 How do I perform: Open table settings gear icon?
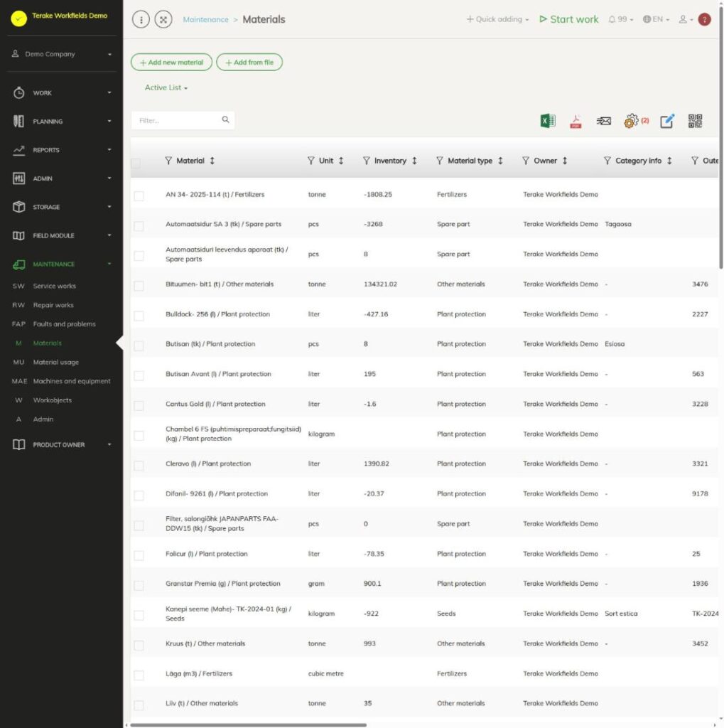[631, 121]
